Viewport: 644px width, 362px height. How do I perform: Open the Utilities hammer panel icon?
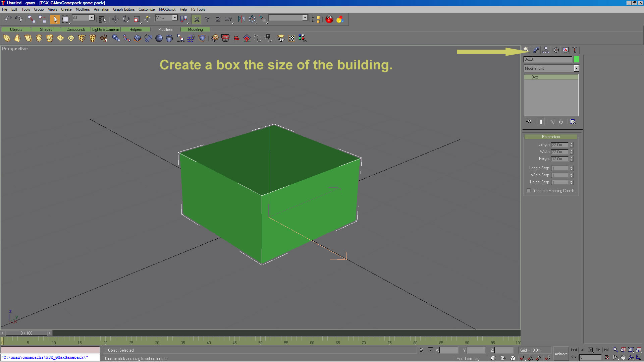575,50
